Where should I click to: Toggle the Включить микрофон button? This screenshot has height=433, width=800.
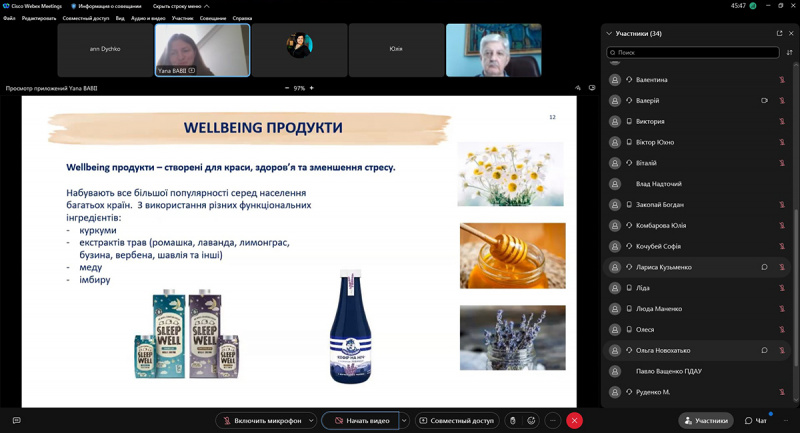click(261, 420)
